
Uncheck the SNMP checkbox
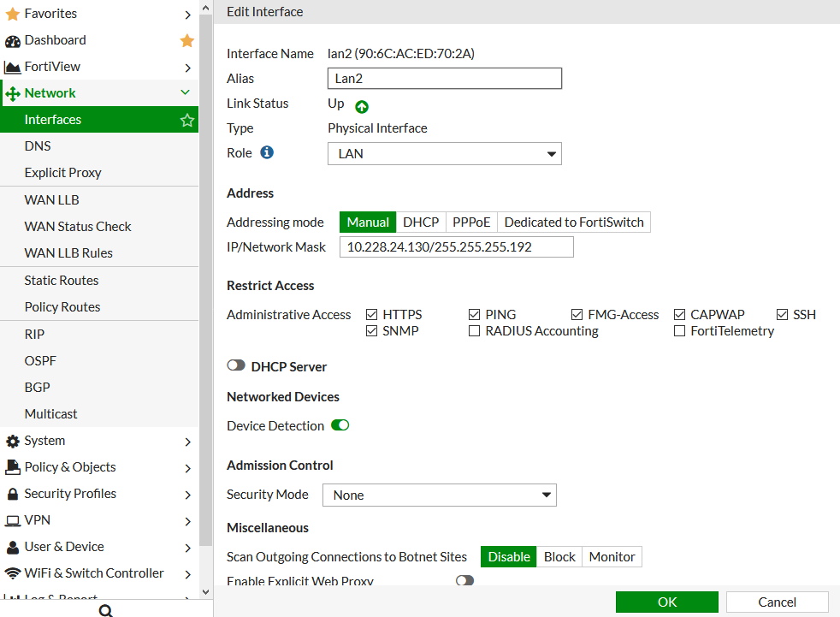pos(371,330)
